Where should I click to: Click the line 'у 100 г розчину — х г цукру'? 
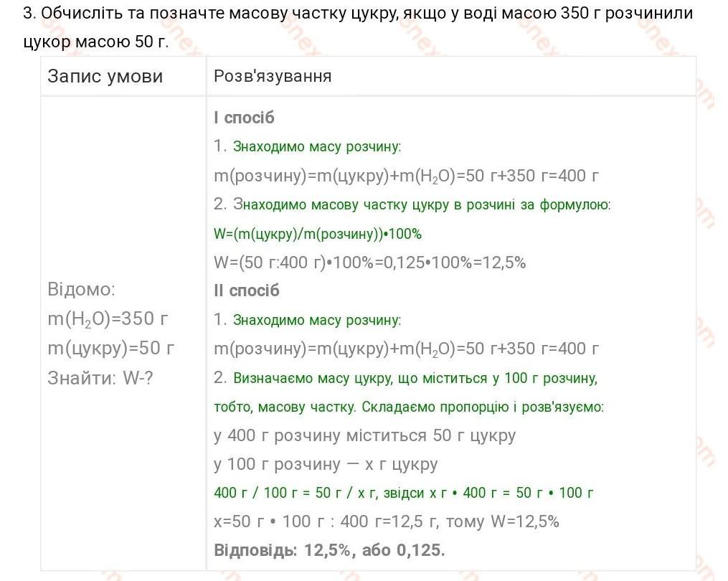point(326,464)
